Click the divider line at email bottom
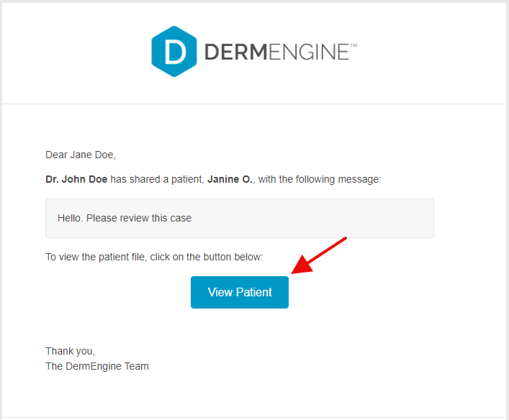The image size is (509, 420). point(254,417)
